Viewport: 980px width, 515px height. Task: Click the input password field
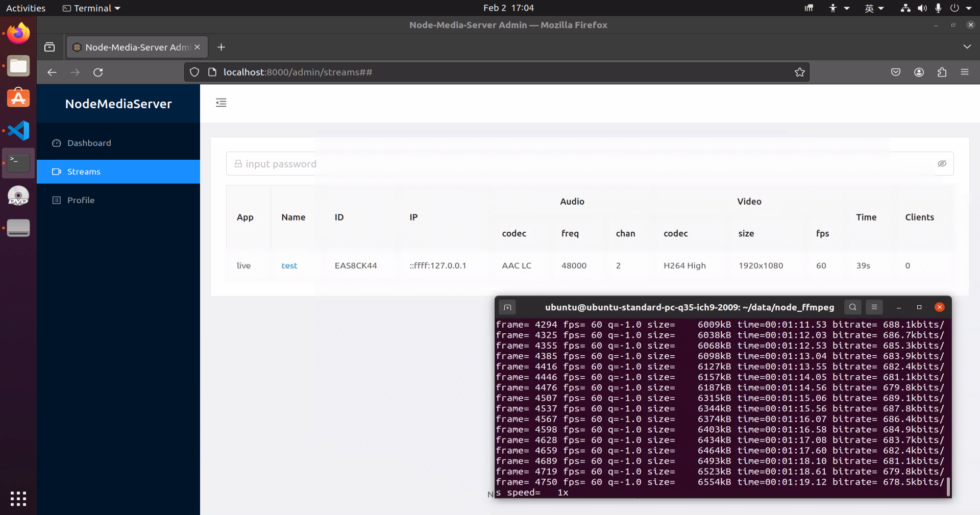tap(590, 164)
